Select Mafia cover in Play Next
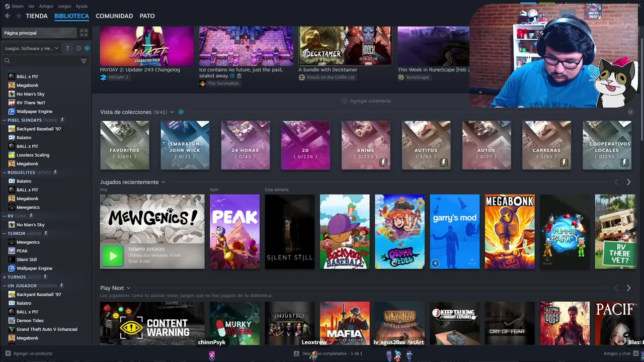This screenshot has height=362, width=644. point(345,323)
